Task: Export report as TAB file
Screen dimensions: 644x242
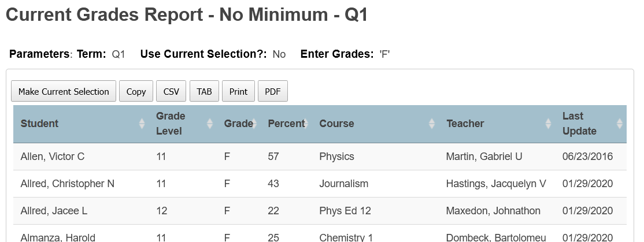Action: [204, 91]
